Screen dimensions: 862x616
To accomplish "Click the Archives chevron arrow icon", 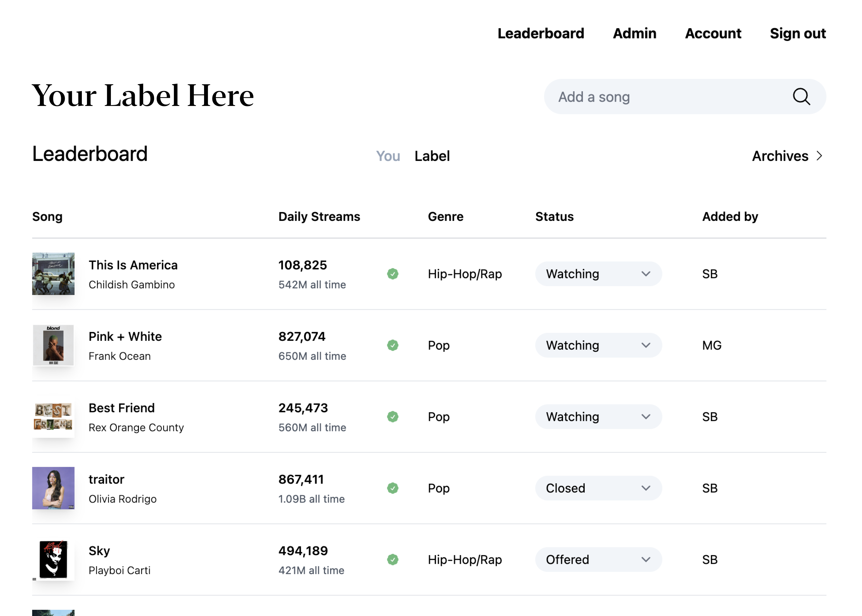I will [819, 156].
